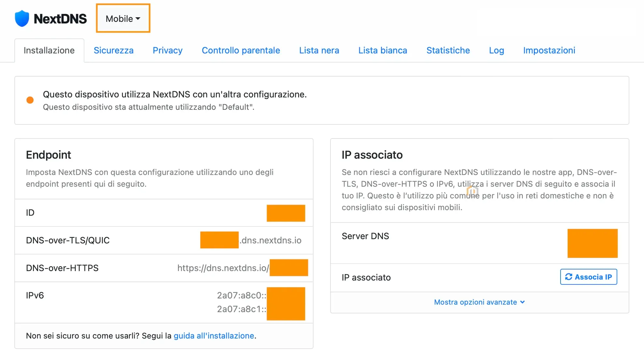
Task: Click the DNS-over-TLS/QUIC label
Action: coord(68,240)
